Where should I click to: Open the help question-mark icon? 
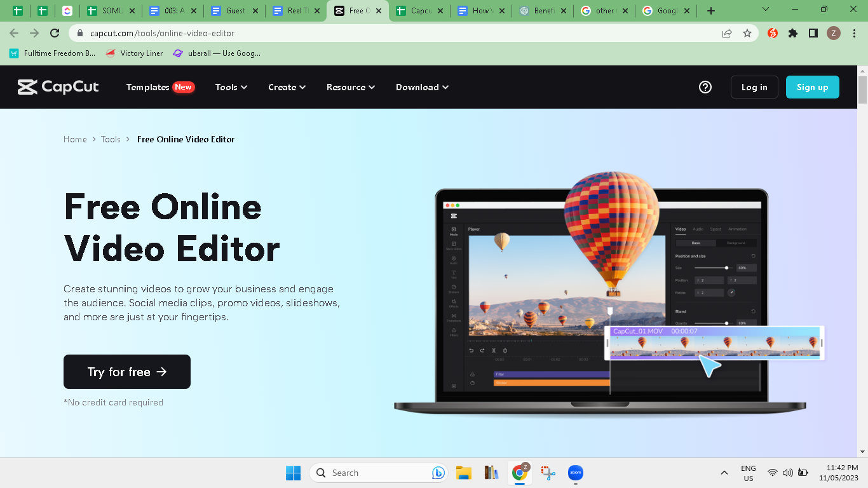[x=705, y=87]
